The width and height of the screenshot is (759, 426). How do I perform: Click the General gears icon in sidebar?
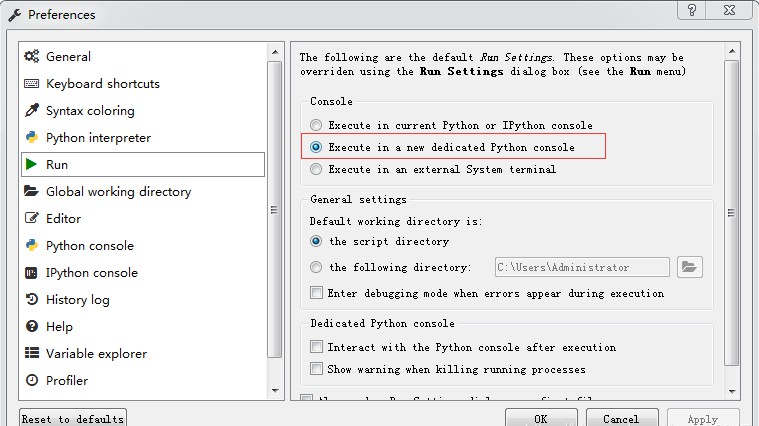[x=31, y=57]
